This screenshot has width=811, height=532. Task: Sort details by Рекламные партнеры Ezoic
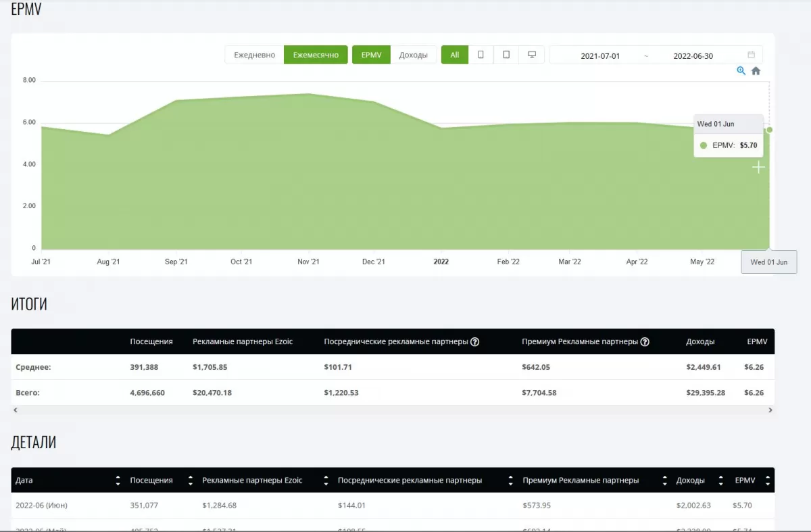326,481
